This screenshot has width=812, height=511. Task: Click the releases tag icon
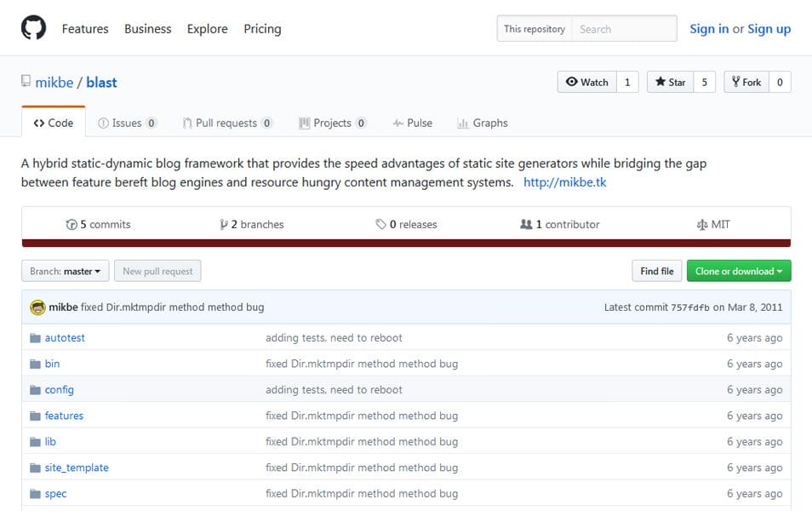380,224
